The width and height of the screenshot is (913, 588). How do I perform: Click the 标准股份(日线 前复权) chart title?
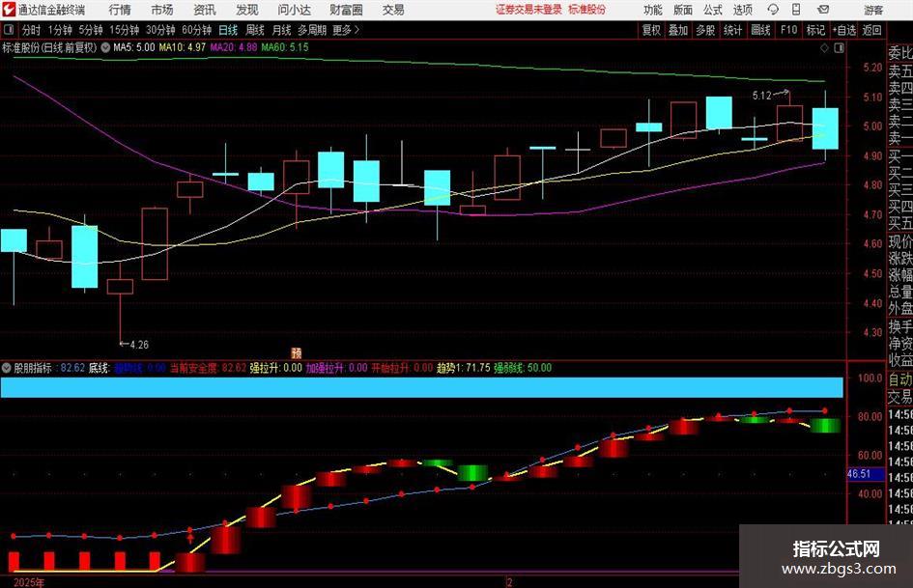[x=49, y=47]
